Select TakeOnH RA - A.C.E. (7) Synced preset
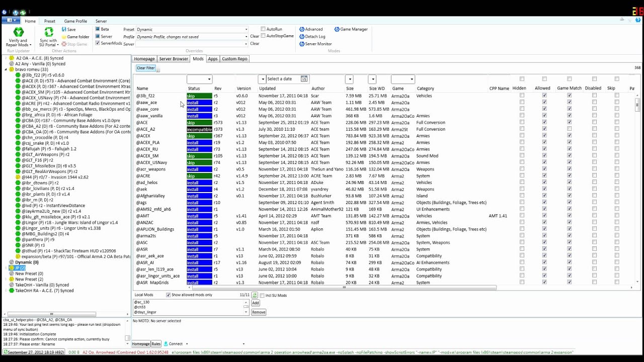This screenshot has width=644, height=362. tap(44, 291)
